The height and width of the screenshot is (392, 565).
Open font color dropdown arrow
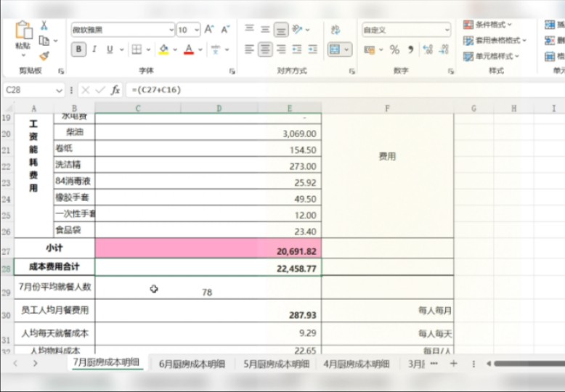(x=200, y=49)
